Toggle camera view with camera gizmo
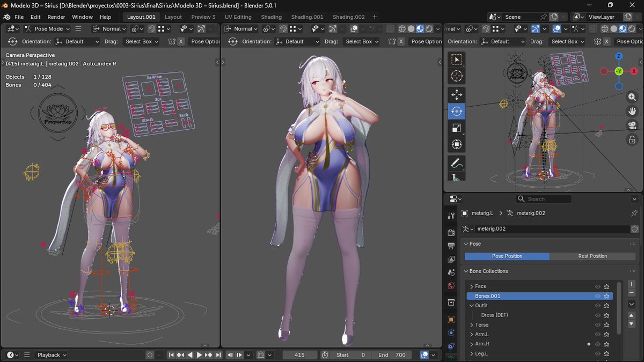Screen dimensions: 644x362 (x=632, y=125)
